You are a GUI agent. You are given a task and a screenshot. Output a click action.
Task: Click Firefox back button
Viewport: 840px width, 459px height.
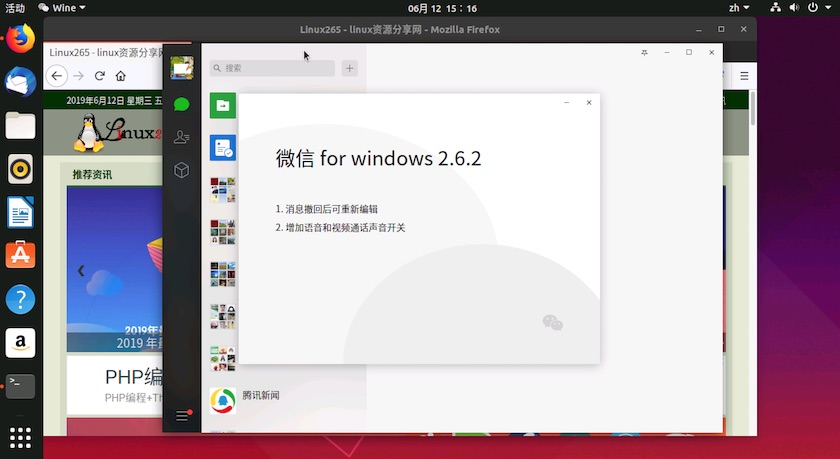(x=57, y=76)
